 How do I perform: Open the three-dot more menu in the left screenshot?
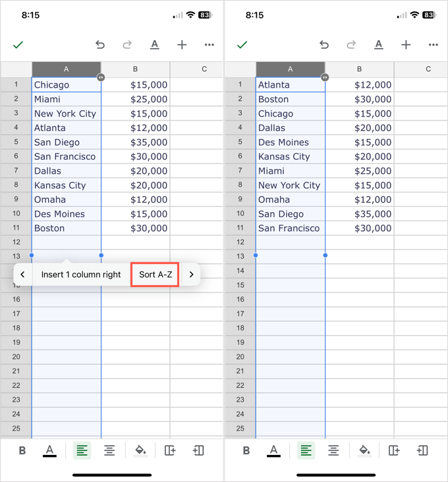click(x=210, y=45)
